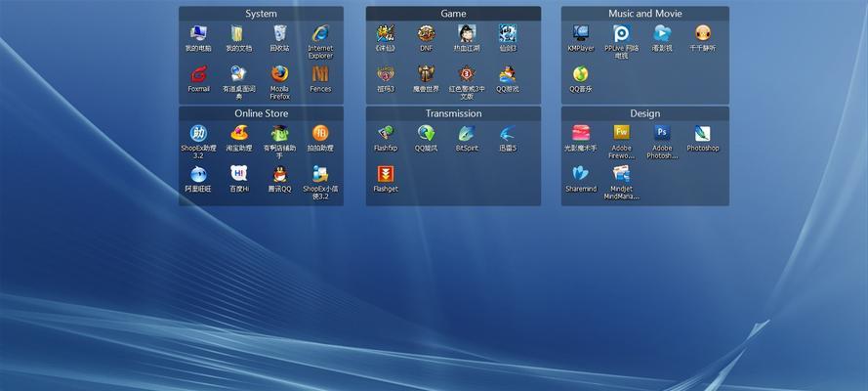Click the PPLive 网络电视 icon

[x=622, y=34]
